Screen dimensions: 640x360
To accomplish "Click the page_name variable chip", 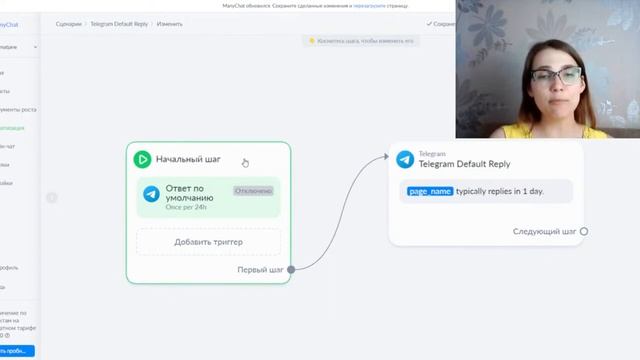I will click(430, 191).
